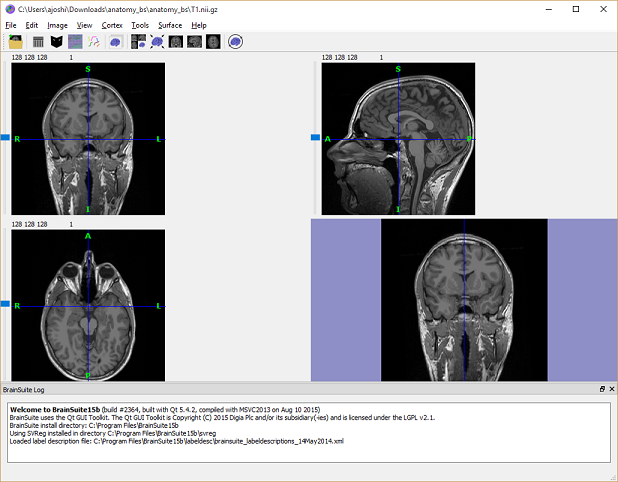Switch to the coronal slice view icon

(176, 42)
